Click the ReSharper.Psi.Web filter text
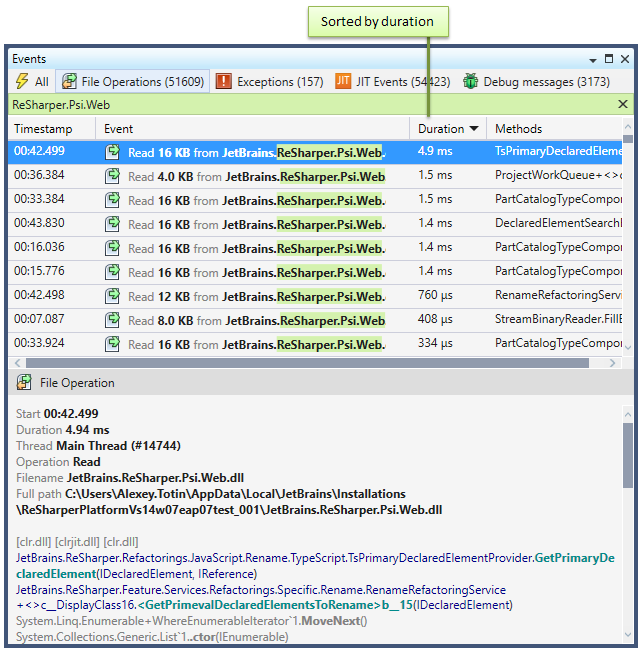640x650 pixels. click(61, 105)
